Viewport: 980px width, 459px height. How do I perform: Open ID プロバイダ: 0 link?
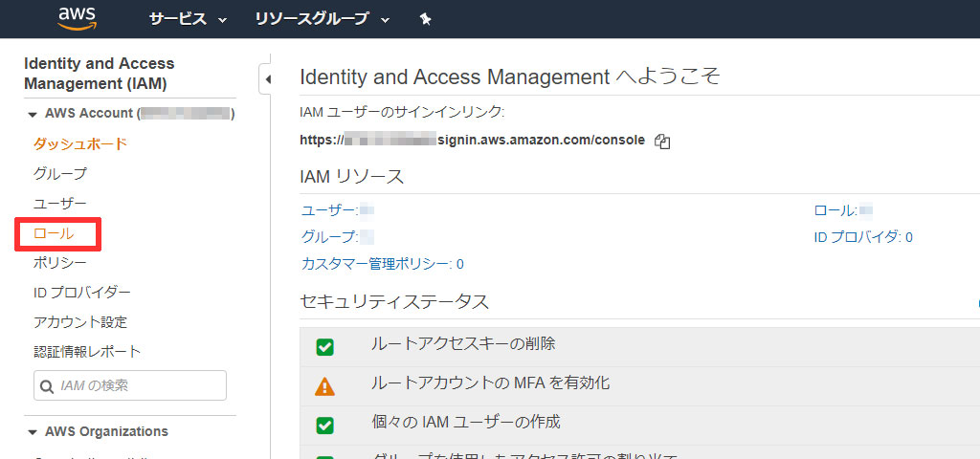(x=863, y=237)
